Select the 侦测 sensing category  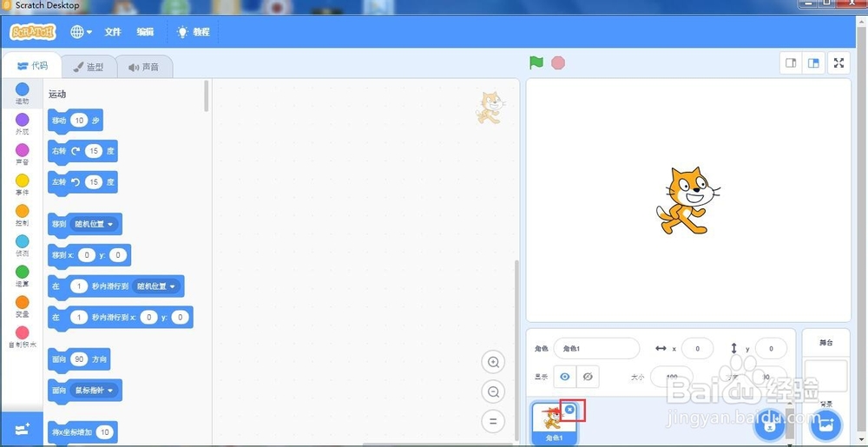click(23, 246)
